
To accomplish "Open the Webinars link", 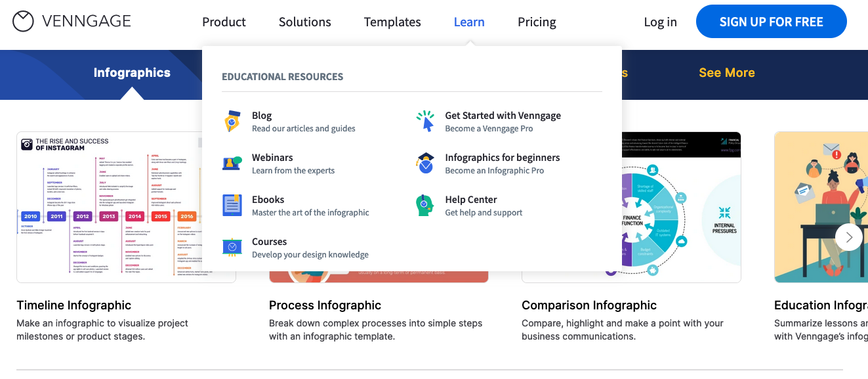I will 272,157.
